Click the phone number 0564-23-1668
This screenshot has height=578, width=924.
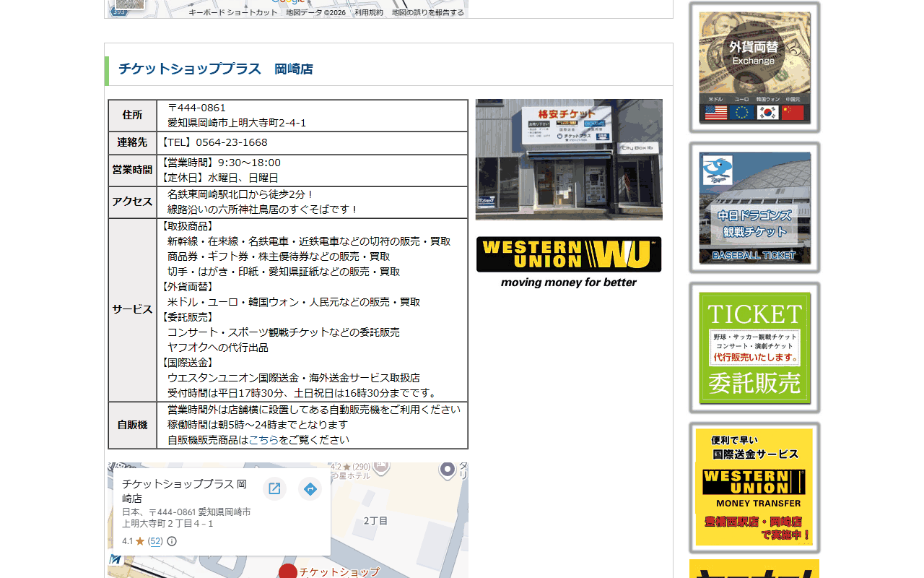point(232,143)
